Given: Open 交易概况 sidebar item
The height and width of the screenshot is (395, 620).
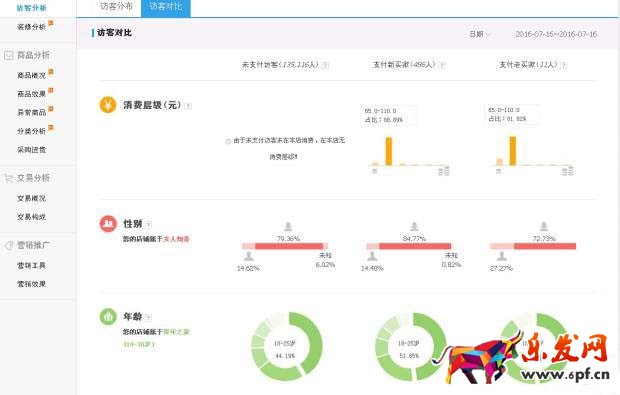Looking at the screenshot, I should coord(31,198).
